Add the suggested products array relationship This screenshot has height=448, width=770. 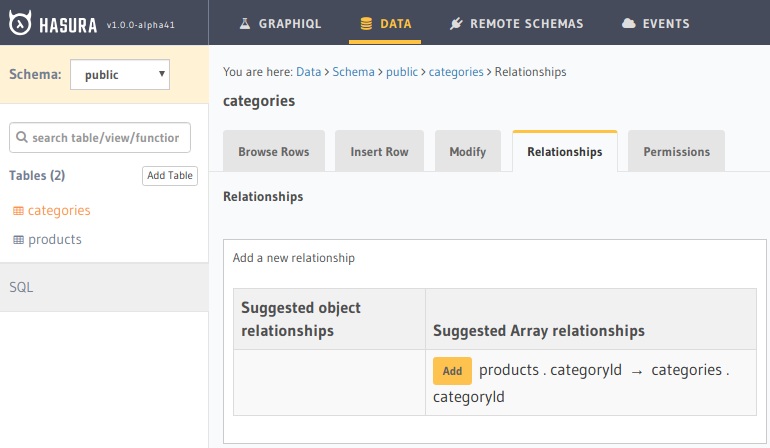click(452, 371)
